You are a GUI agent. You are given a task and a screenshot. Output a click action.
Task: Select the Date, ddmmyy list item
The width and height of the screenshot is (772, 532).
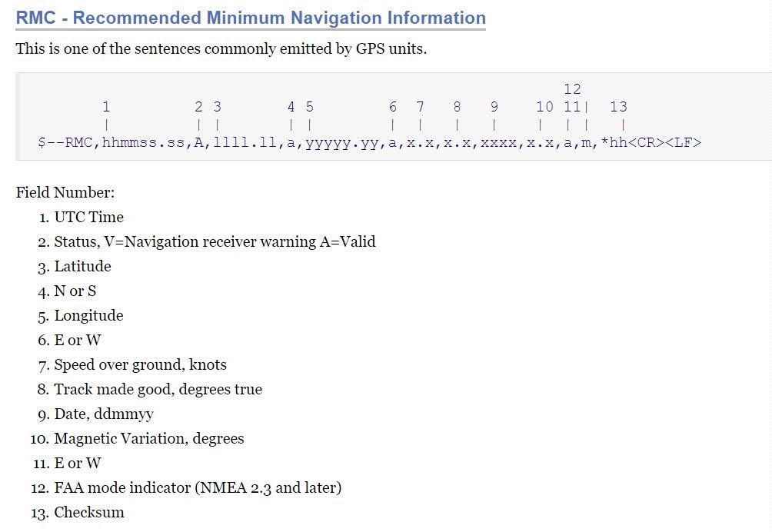click(x=104, y=414)
